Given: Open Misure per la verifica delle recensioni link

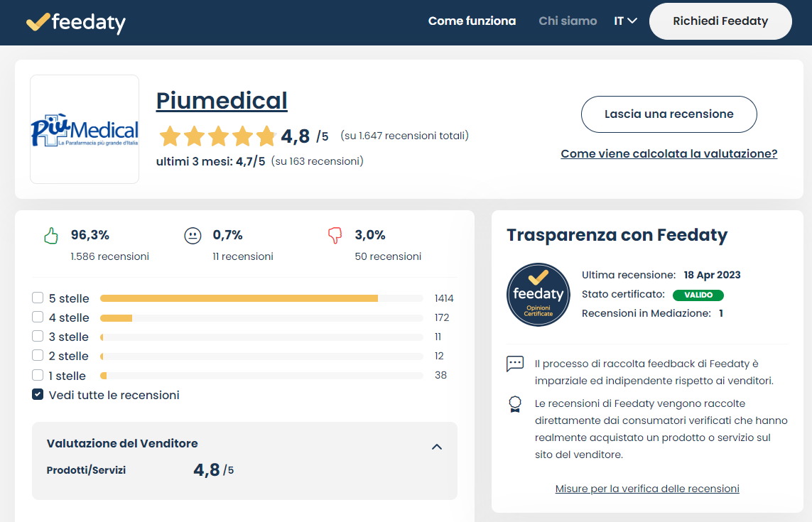Looking at the screenshot, I should click(647, 489).
